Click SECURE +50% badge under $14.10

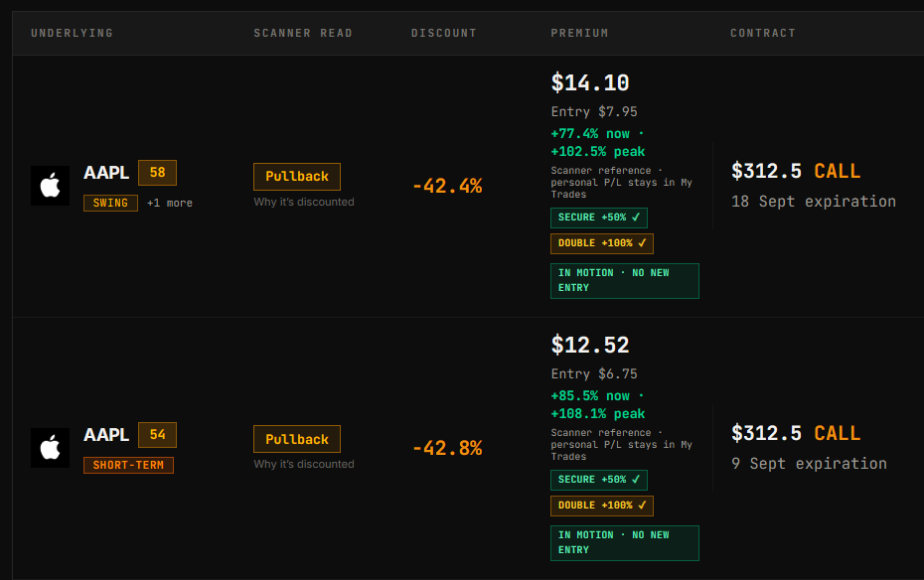(599, 217)
